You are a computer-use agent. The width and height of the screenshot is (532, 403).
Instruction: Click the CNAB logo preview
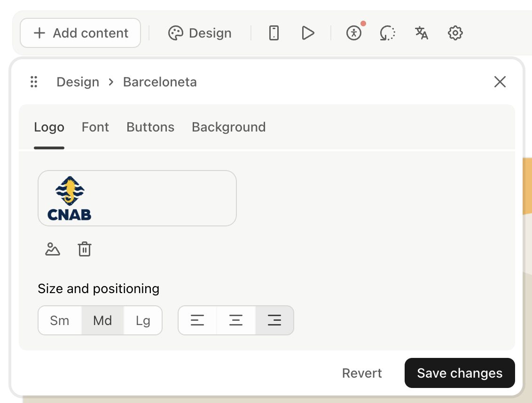click(137, 198)
